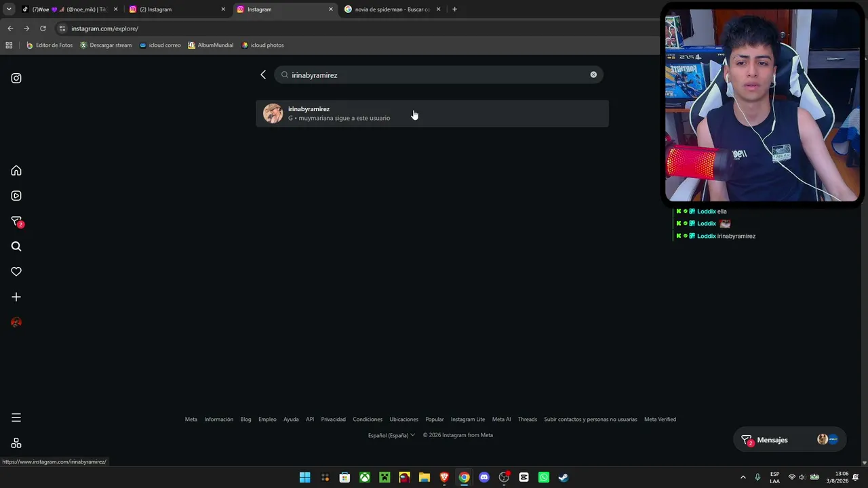Viewport: 868px width, 488px height.
Task: Open your profile avatar in the sidebar
Action: [16, 323]
